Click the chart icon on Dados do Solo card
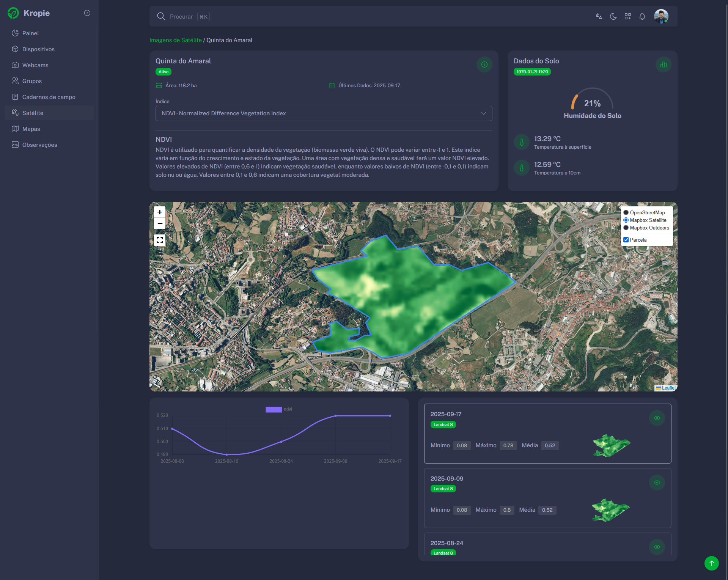 click(x=663, y=64)
